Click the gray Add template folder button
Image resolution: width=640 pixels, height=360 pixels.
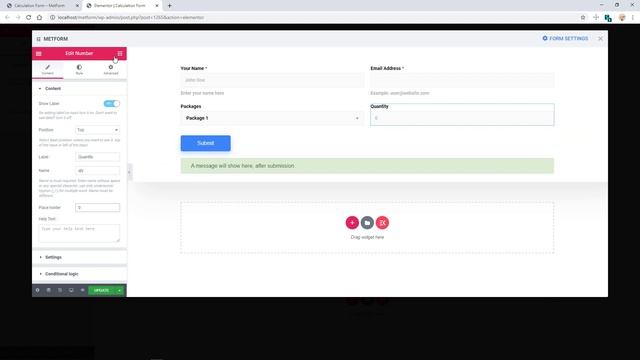coord(367,222)
